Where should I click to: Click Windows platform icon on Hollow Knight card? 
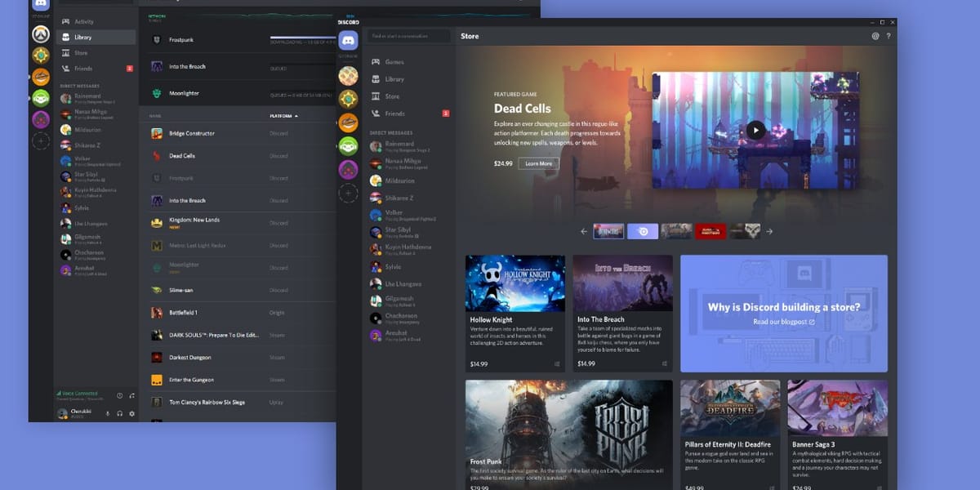[557, 364]
